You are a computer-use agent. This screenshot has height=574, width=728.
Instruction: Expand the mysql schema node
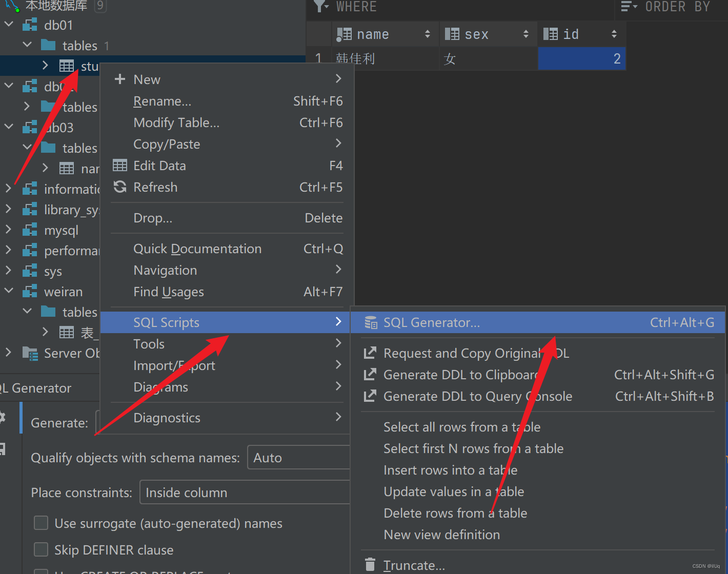[x=8, y=229]
